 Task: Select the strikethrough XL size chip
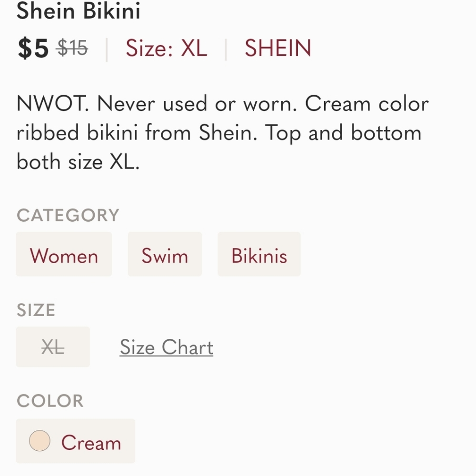52,347
